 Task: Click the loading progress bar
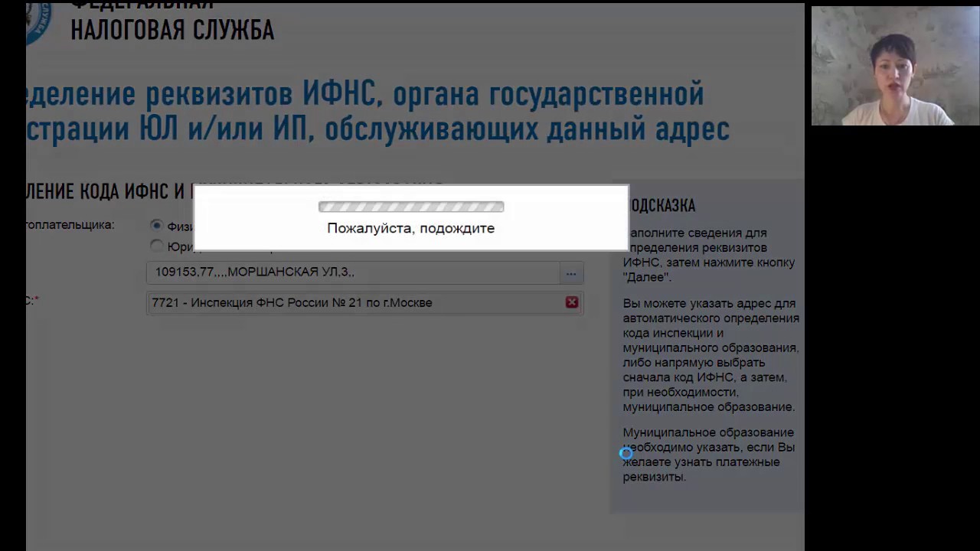[411, 207]
